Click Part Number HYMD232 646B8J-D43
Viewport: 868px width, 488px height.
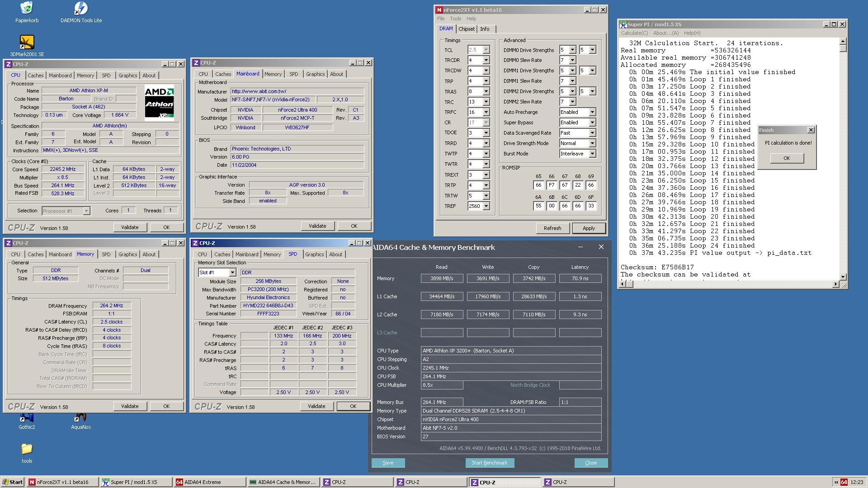tap(268, 305)
